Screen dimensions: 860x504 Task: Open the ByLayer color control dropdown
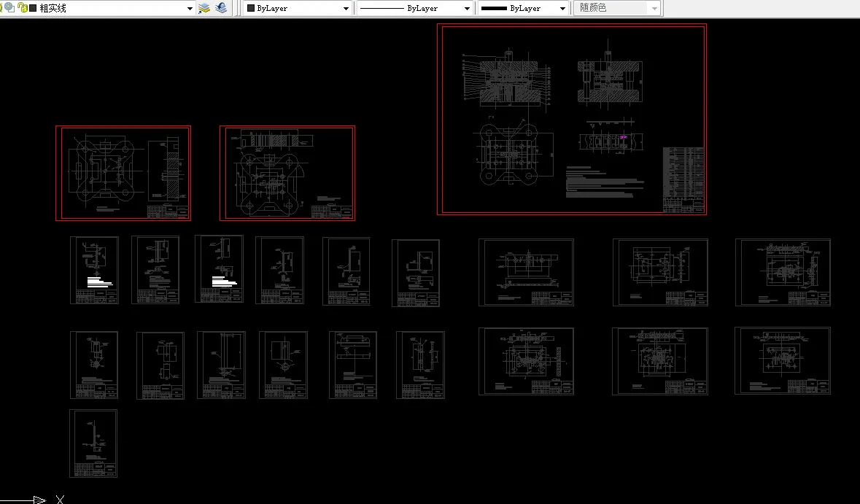[346, 8]
